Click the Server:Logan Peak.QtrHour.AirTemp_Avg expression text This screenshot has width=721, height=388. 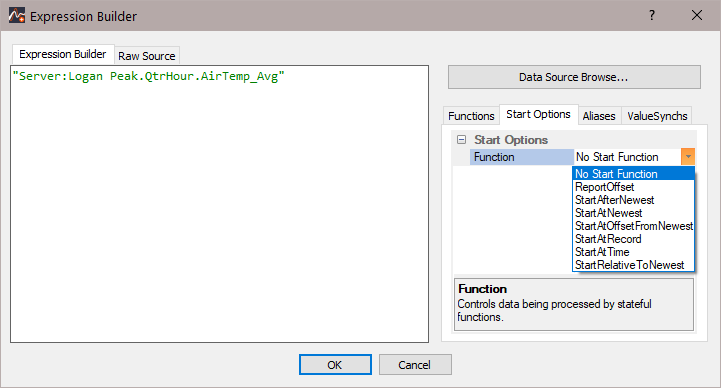coord(149,76)
